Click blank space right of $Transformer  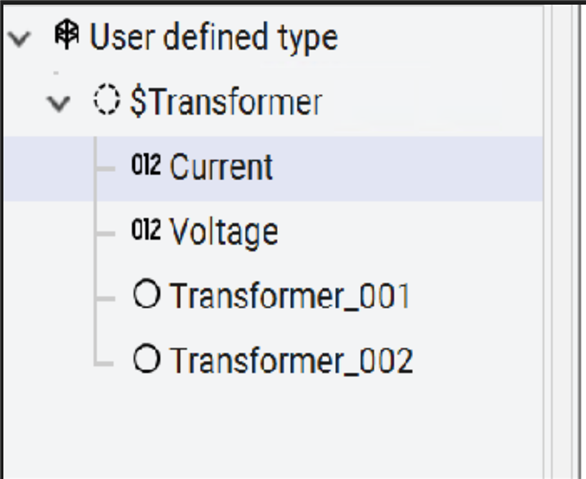(x=432, y=102)
